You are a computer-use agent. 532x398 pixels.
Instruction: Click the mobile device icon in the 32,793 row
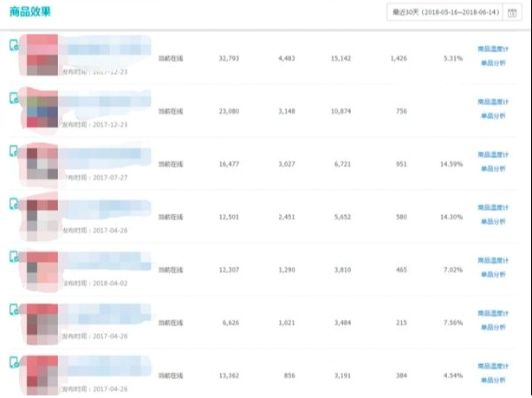[x=14, y=45]
